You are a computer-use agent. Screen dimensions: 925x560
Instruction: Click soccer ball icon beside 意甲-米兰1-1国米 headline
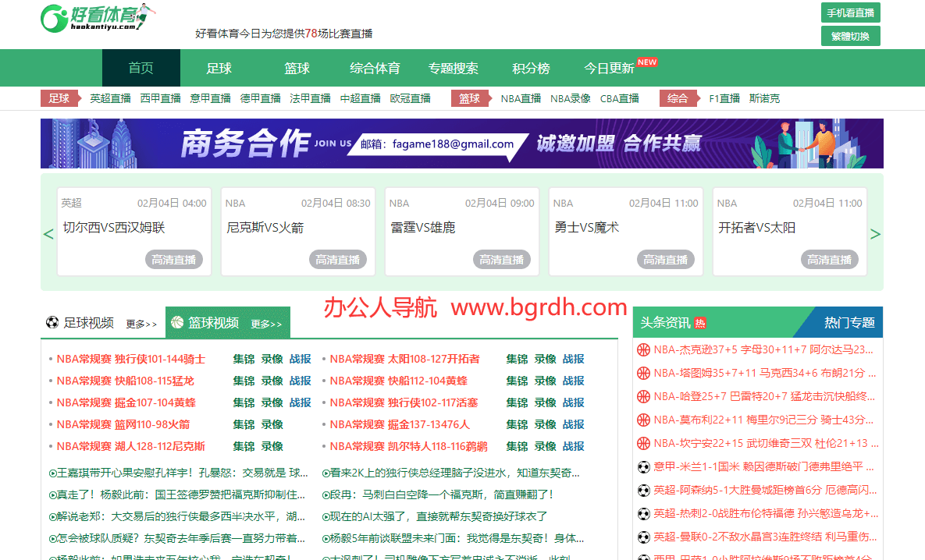click(644, 467)
